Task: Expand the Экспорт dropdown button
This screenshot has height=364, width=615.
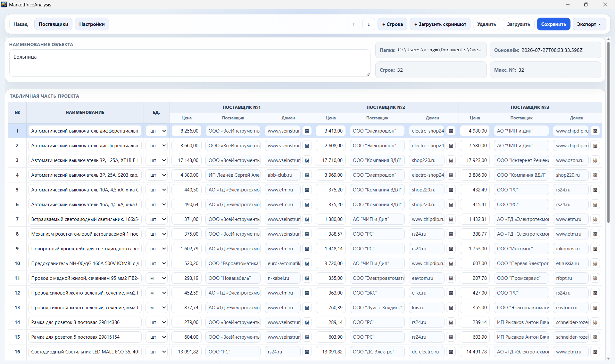Action: (x=589, y=24)
